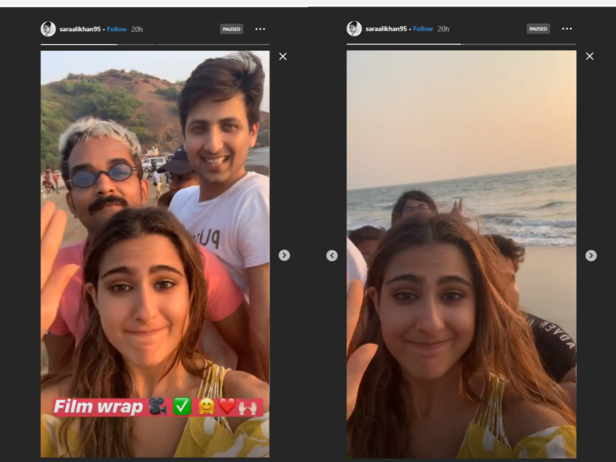Open profile avatar above the sea sunset story
The image size is (616, 462).
coord(354,29)
